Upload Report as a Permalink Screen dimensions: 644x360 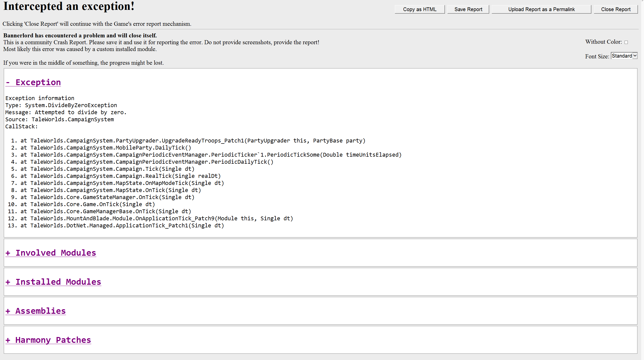coord(541,9)
